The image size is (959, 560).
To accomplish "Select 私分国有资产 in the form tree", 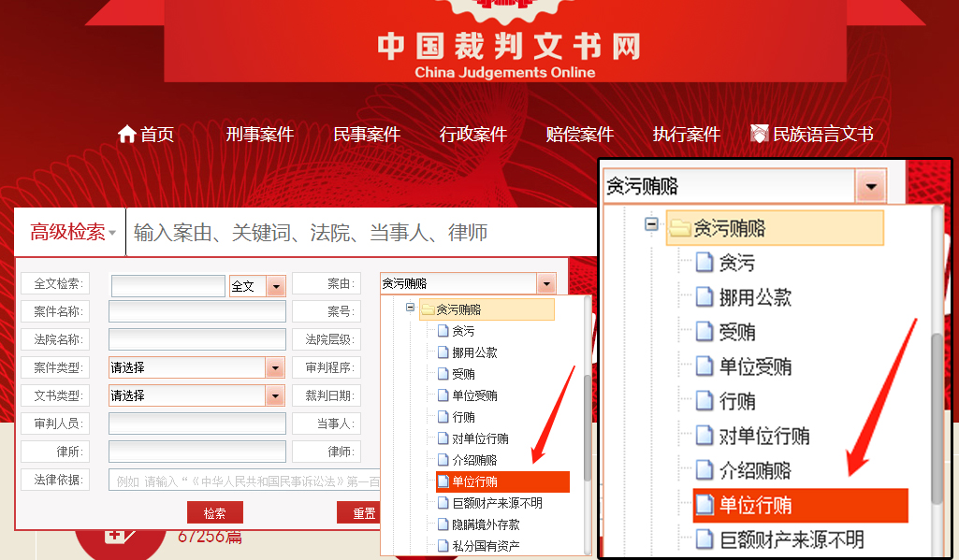I will [486, 546].
